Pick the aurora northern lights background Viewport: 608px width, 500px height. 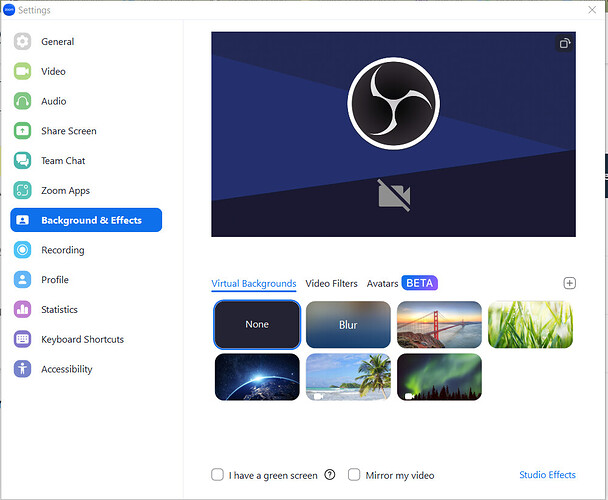(439, 377)
